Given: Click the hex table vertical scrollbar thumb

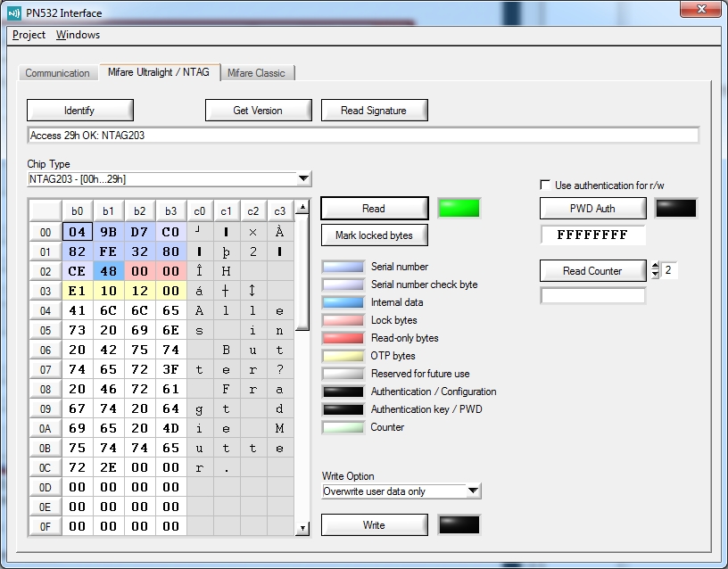Looking at the screenshot, I should [302, 272].
